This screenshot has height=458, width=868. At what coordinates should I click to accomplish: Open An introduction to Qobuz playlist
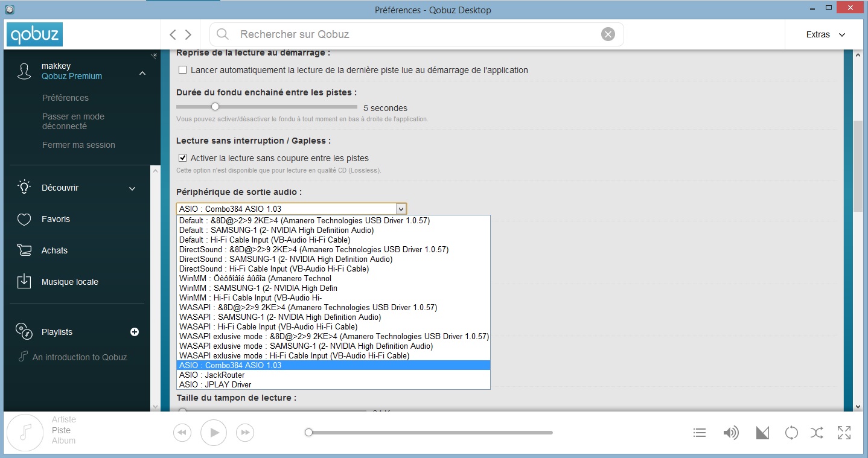pos(80,357)
